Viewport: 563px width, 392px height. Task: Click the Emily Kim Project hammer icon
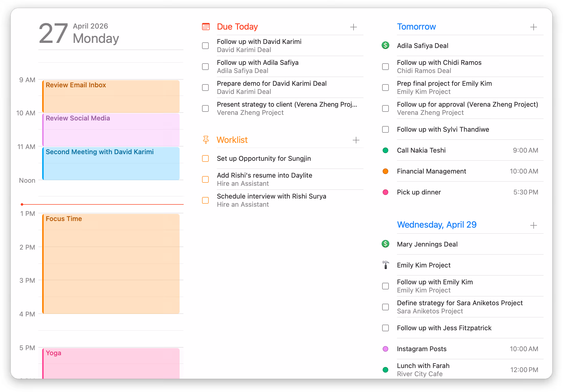pyautogui.click(x=385, y=265)
